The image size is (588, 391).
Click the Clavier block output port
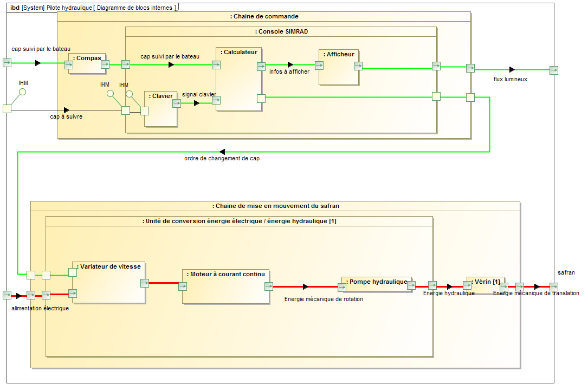click(x=177, y=103)
